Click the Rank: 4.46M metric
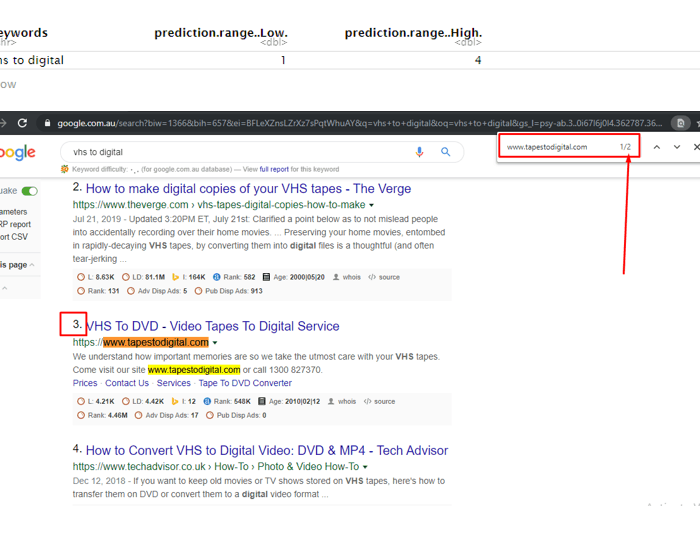This screenshot has width=700, height=543. coord(102,415)
